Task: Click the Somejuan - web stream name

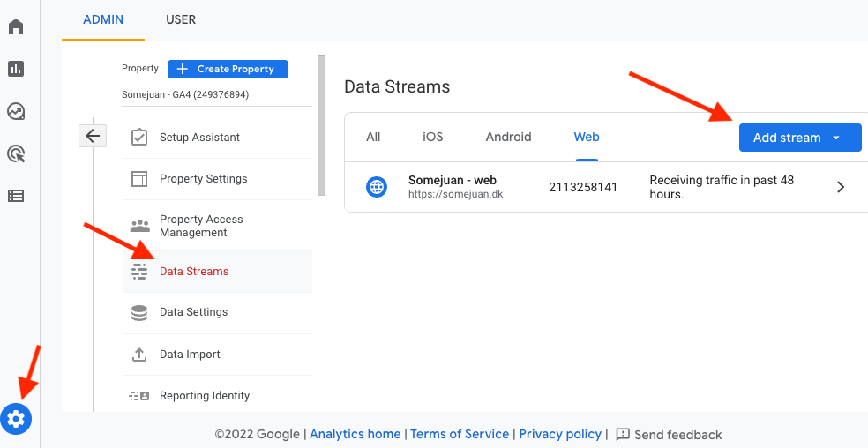Action: pyautogui.click(x=453, y=180)
